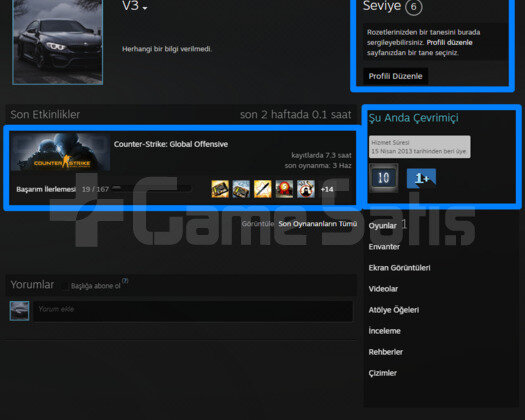The width and height of the screenshot is (525, 420).
Task: Follow the 'Profili düzenle' text link
Action: tap(449, 43)
